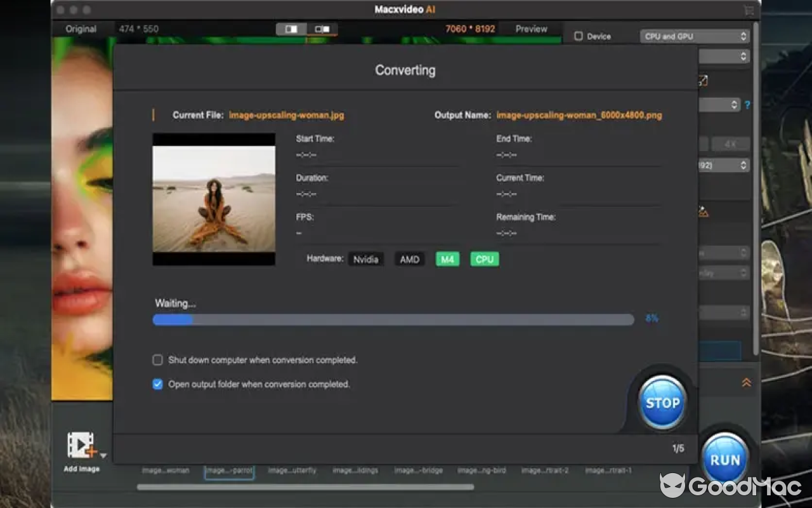Switch to the Preview tab
This screenshot has width=812, height=508.
531,29
